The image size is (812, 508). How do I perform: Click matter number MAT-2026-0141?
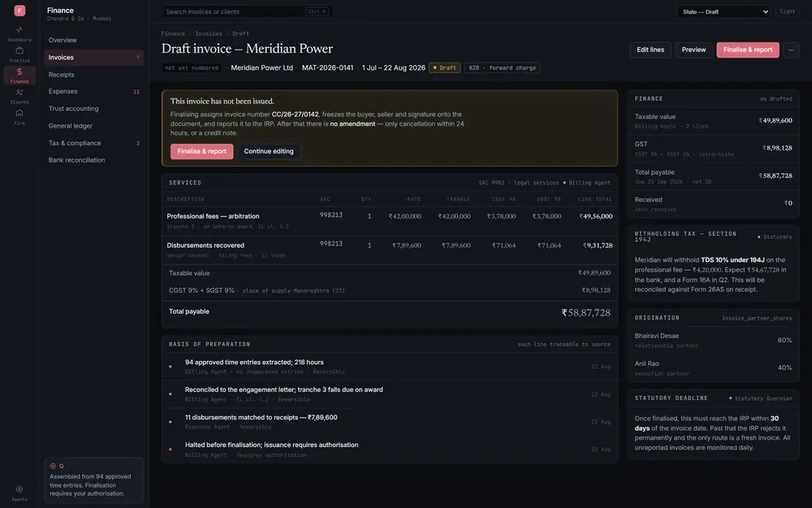pyautogui.click(x=327, y=68)
